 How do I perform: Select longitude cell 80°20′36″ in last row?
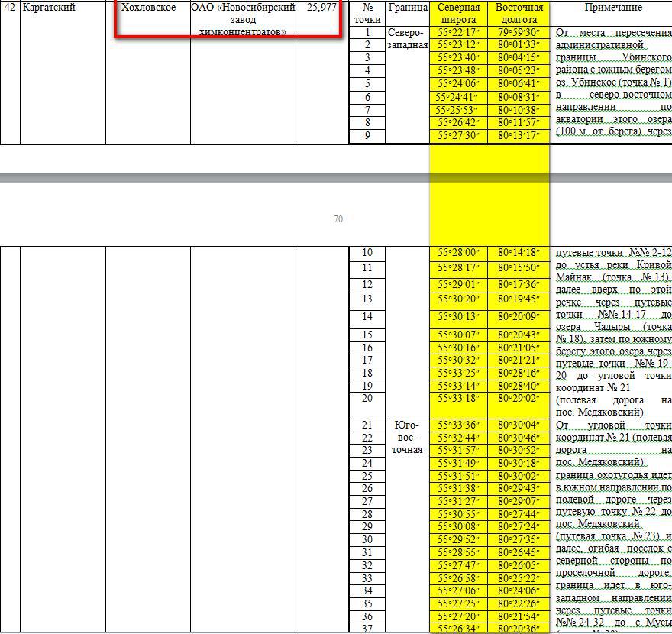(519, 629)
